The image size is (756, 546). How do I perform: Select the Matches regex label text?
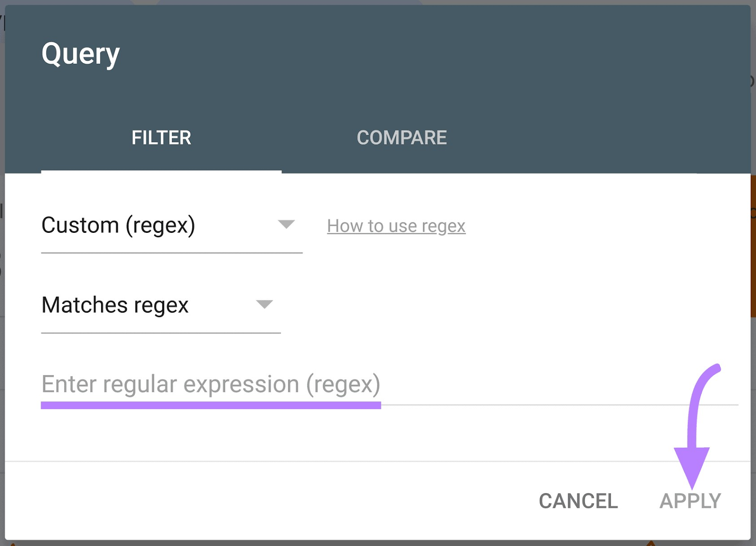[x=115, y=305]
